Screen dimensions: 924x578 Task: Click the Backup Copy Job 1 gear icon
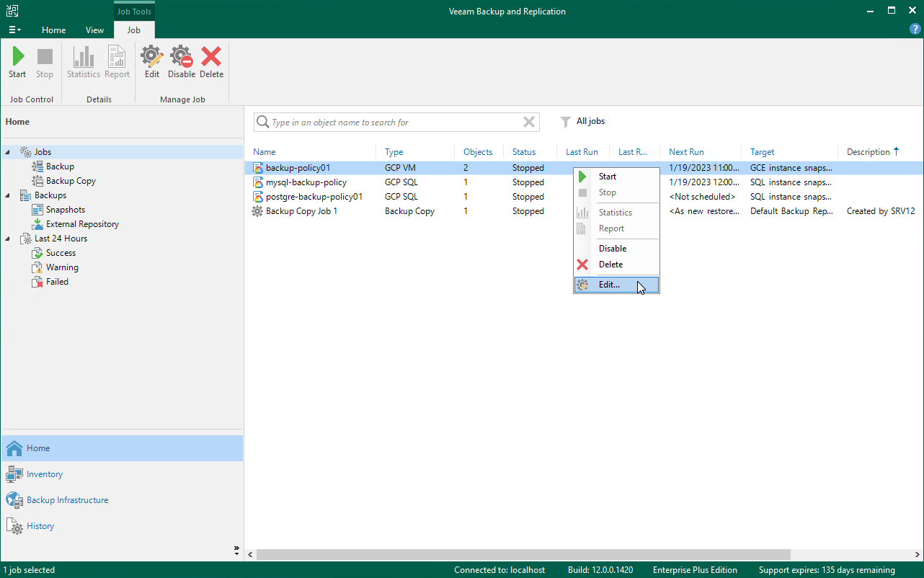pos(257,211)
